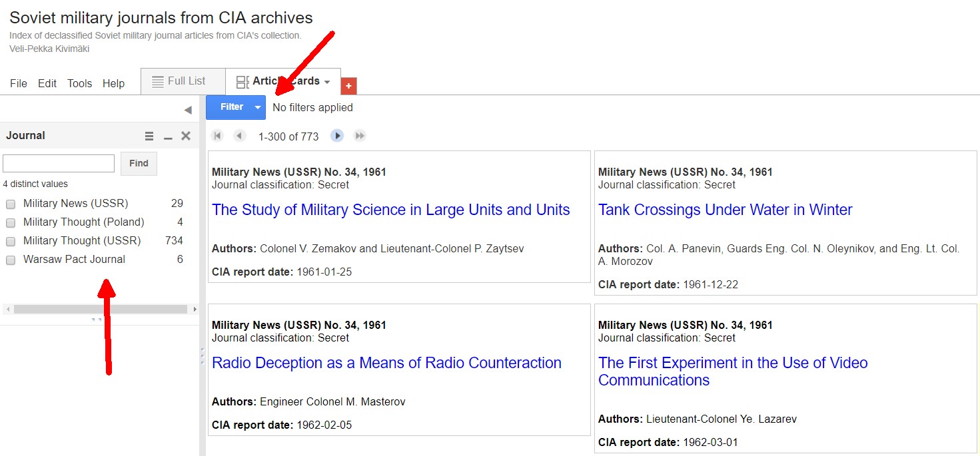
Task: Check the Military Thought (Poland) checkbox
Action: 11,222
